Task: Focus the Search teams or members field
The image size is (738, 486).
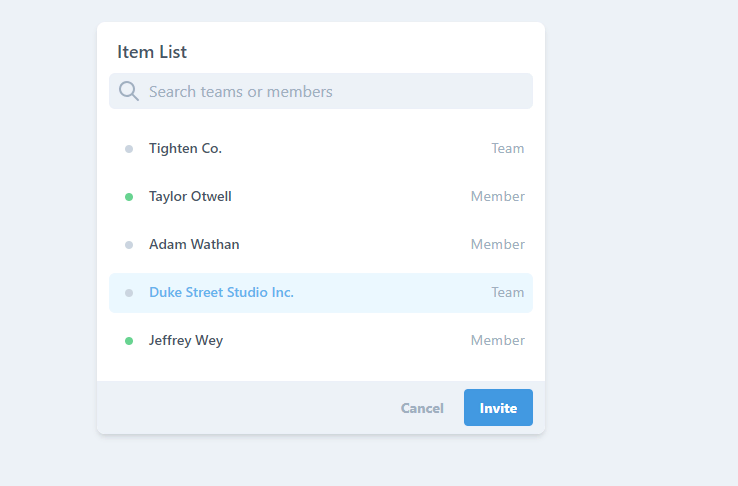Action: [x=321, y=91]
